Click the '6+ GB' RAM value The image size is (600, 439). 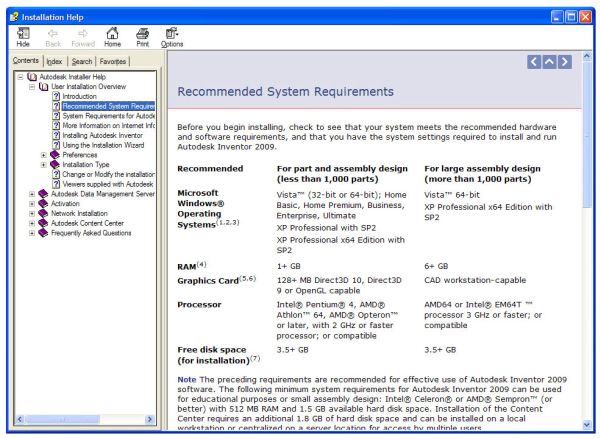(436, 266)
